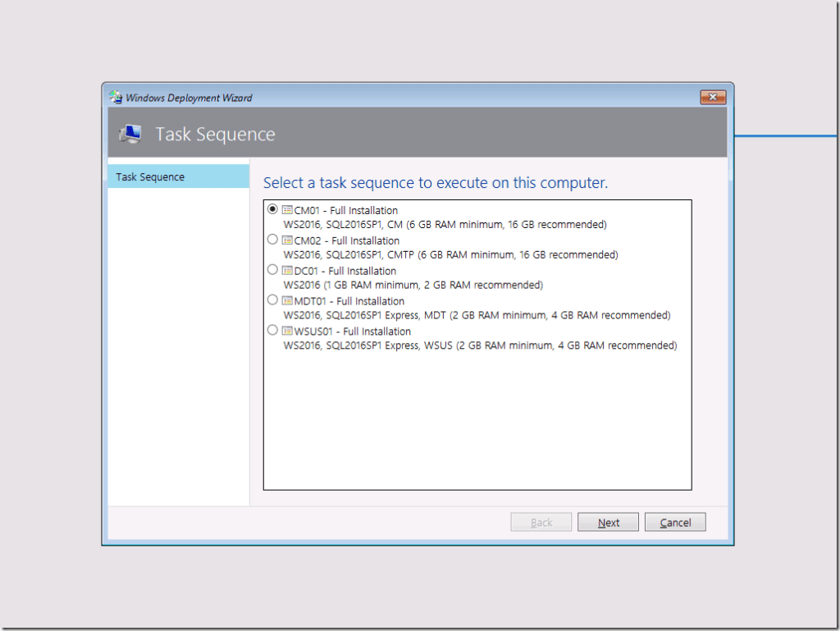Click the CM01 task sequence list icon
The width and height of the screenshot is (840, 631).
[287, 210]
